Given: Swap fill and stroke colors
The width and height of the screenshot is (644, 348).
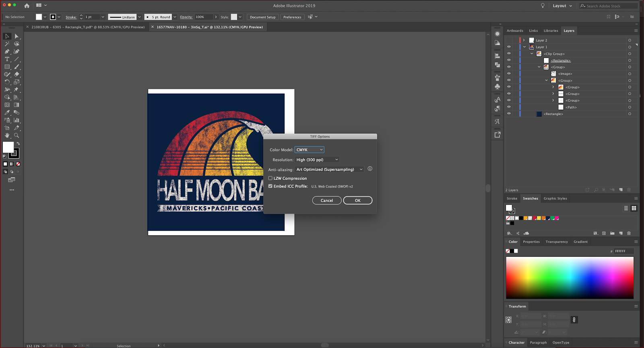Looking at the screenshot, I should [x=18, y=144].
